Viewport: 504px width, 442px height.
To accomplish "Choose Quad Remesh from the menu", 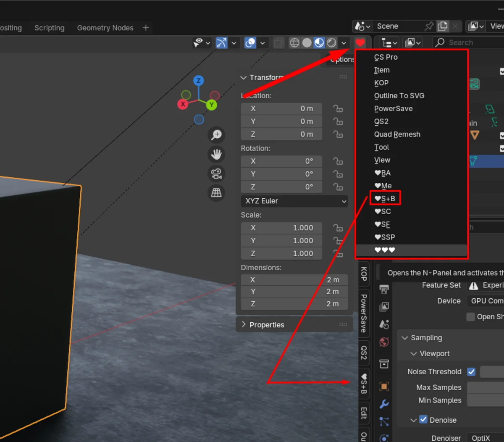I will click(x=397, y=134).
